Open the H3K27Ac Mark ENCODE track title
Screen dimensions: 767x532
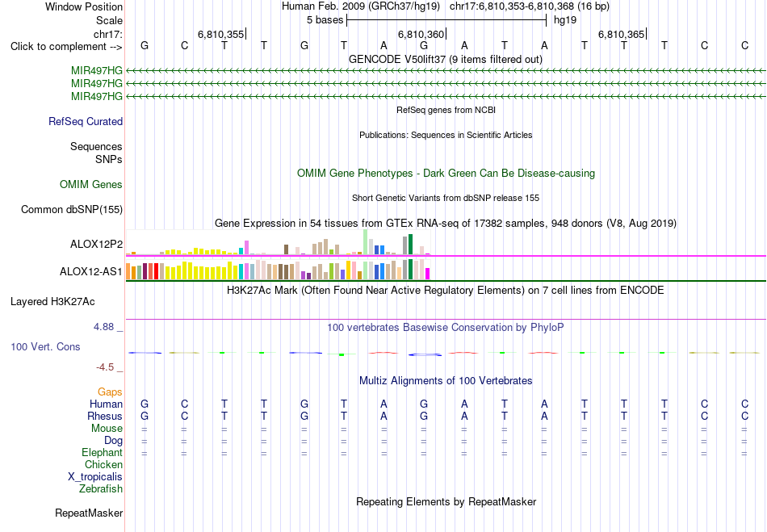[445, 291]
